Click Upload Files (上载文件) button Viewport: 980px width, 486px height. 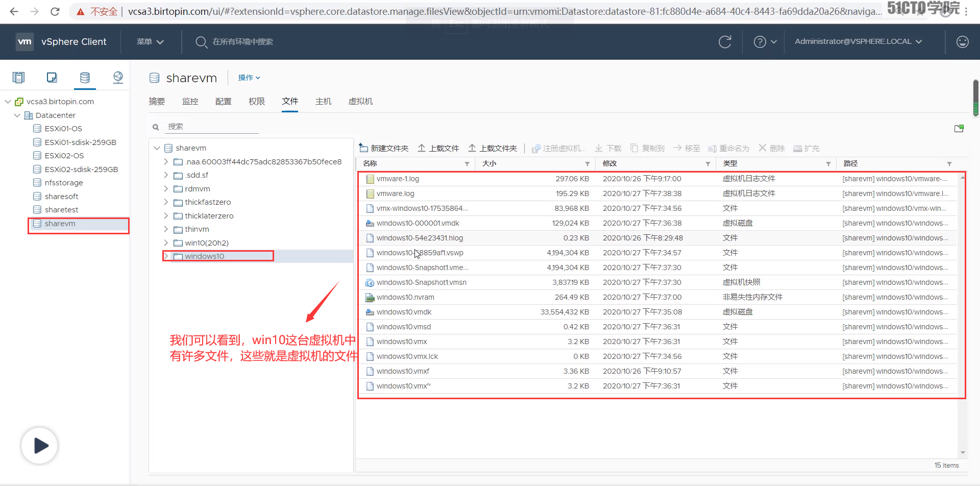coord(438,148)
